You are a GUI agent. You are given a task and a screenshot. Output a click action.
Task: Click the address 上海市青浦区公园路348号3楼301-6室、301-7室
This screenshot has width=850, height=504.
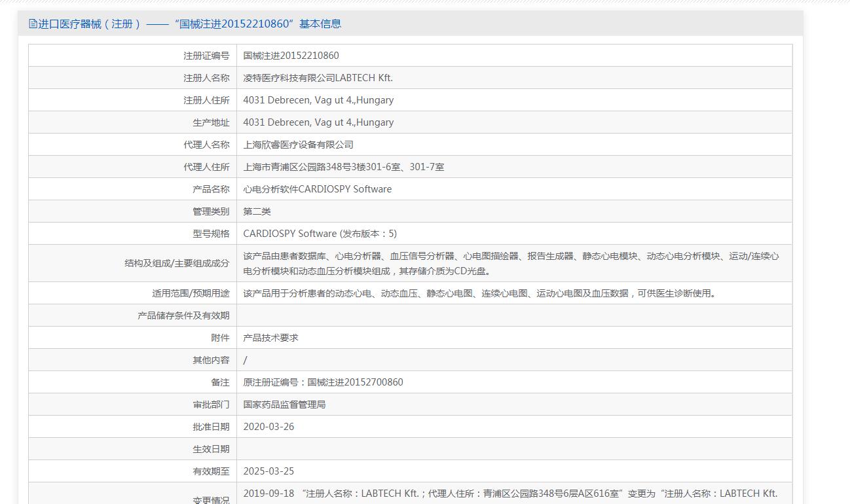pos(344,167)
